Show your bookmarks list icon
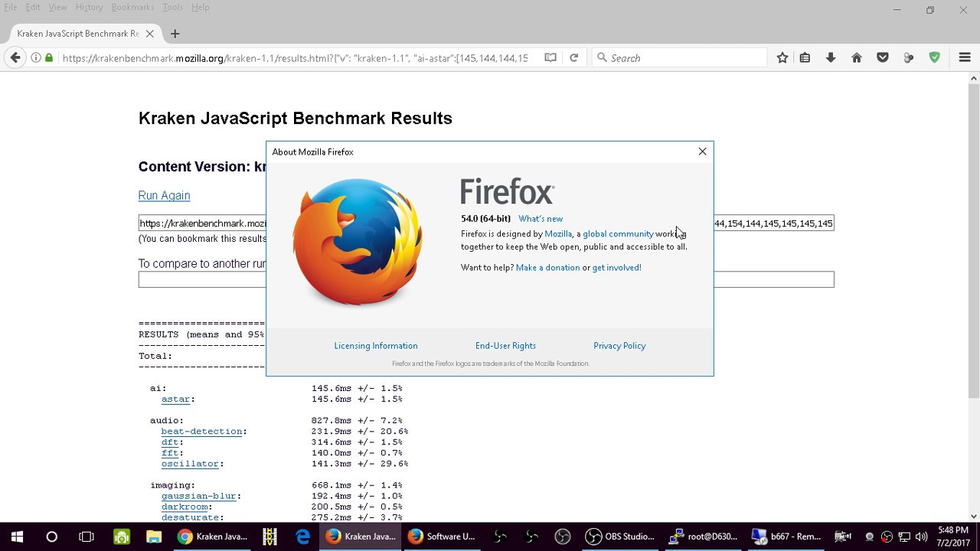The width and height of the screenshot is (980, 551). tap(805, 57)
